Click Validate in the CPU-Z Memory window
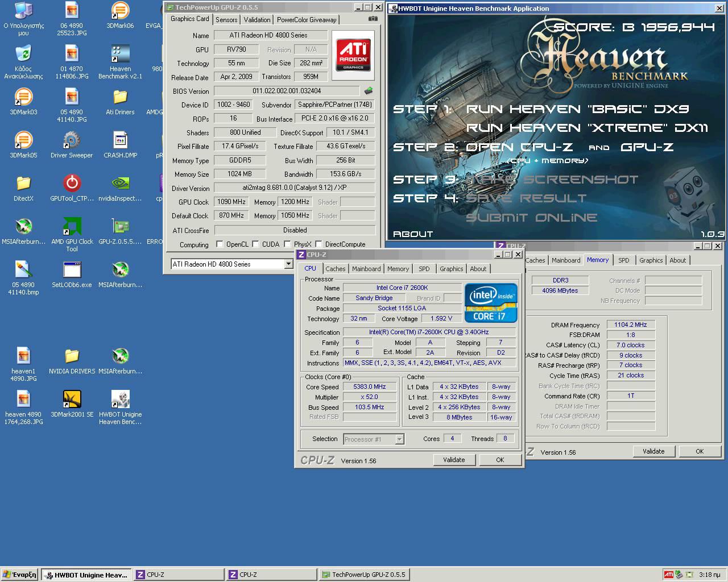 (x=653, y=451)
